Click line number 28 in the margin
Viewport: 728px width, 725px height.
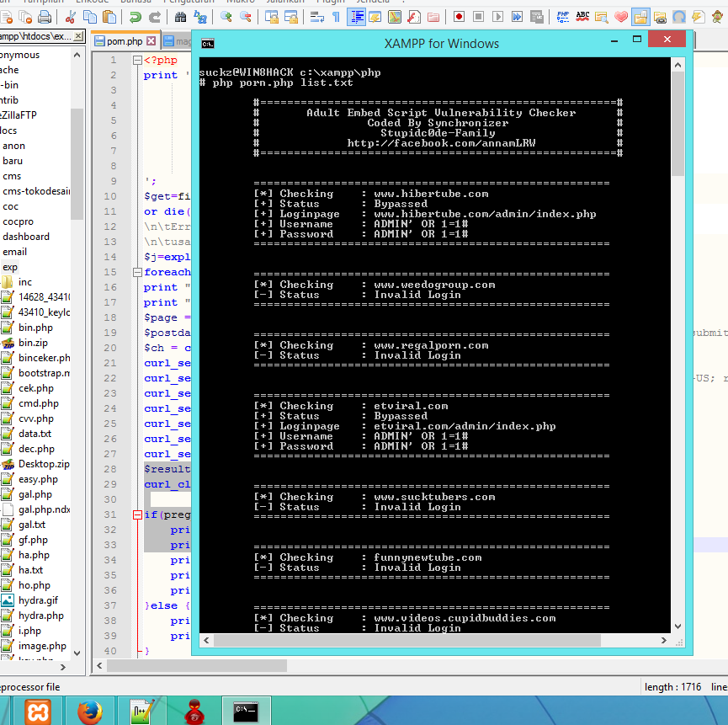point(110,469)
